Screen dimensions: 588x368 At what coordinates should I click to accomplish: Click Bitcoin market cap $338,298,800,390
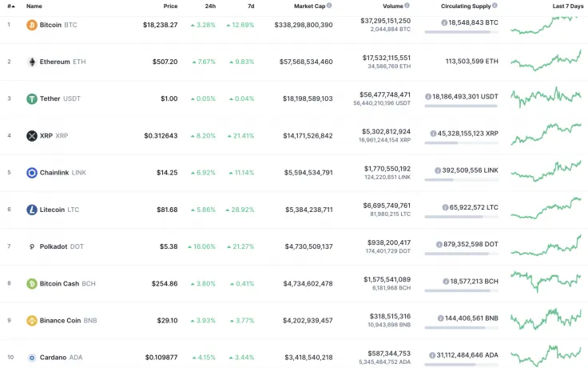click(x=304, y=25)
